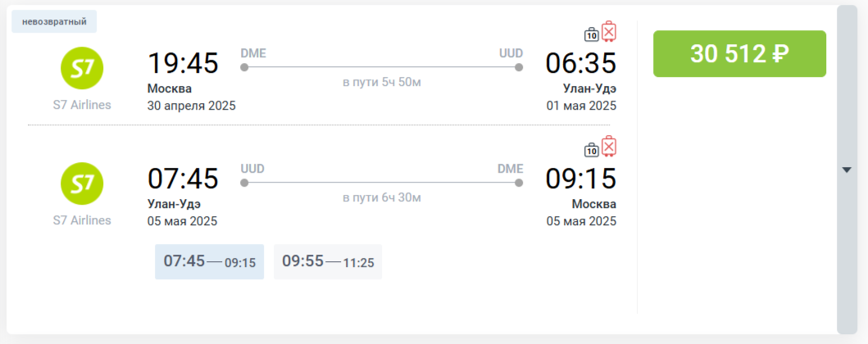Click return departure time 07:45 heading

click(x=183, y=178)
